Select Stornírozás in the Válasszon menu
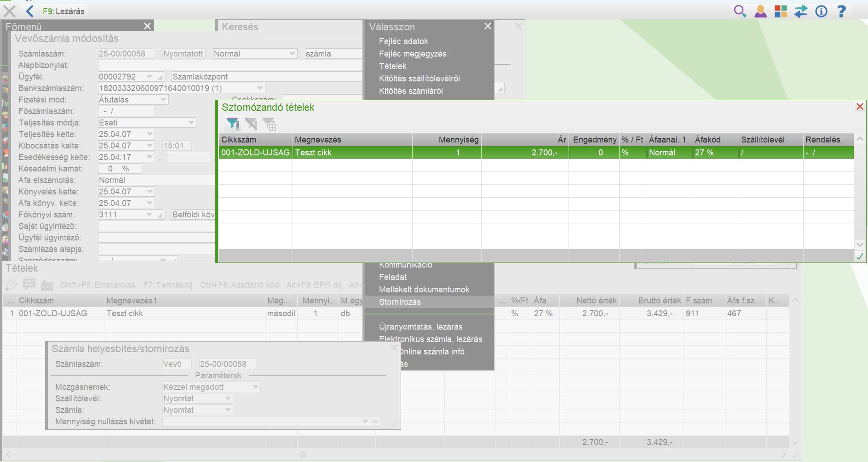 coord(400,302)
